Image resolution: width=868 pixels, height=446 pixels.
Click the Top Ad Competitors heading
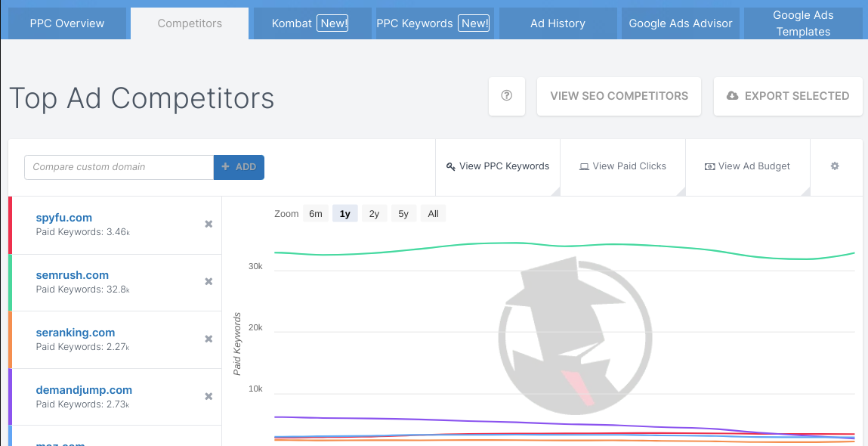142,98
